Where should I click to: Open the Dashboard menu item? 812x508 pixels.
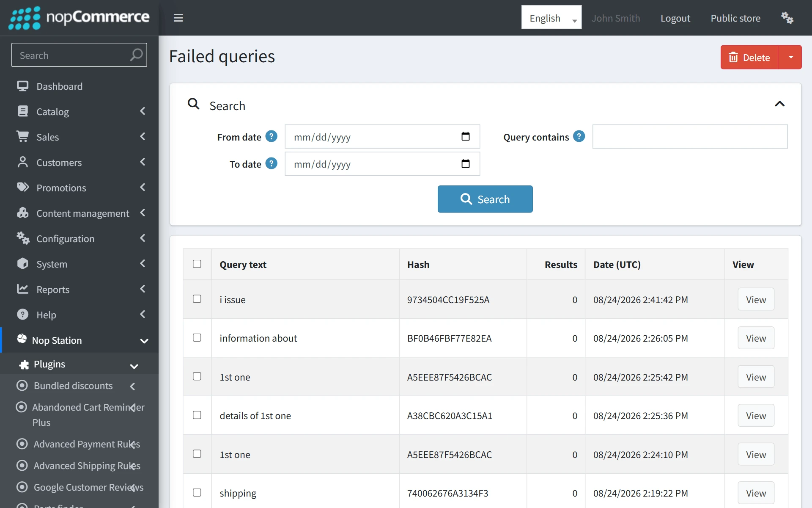point(79,86)
